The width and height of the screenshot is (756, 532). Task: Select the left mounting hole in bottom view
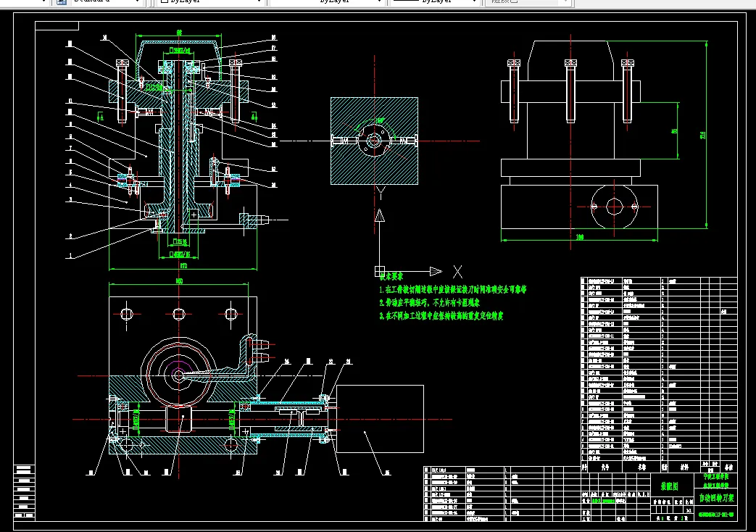click(127, 315)
